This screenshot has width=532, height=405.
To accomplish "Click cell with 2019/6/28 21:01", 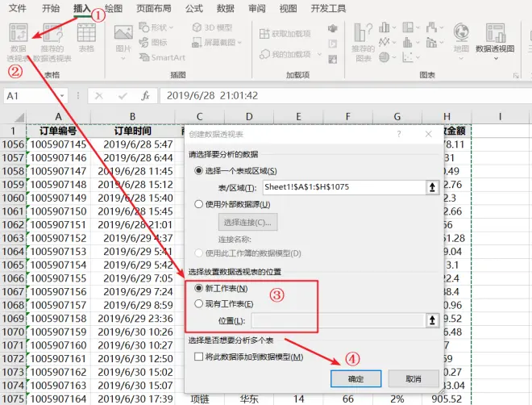I will [133, 225].
